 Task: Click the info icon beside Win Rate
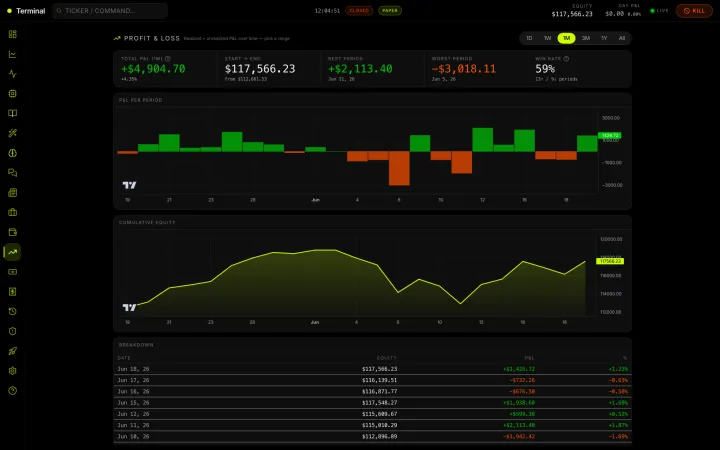tap(566, 59)
